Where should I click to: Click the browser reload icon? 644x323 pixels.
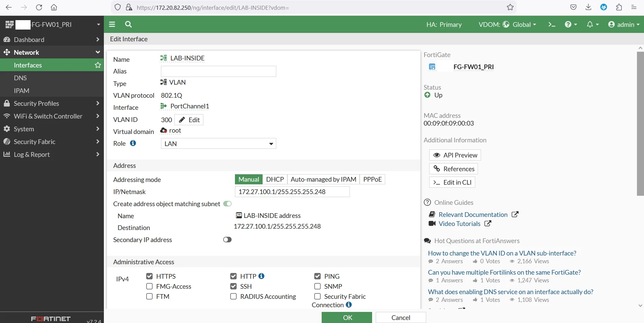(39, 7)
